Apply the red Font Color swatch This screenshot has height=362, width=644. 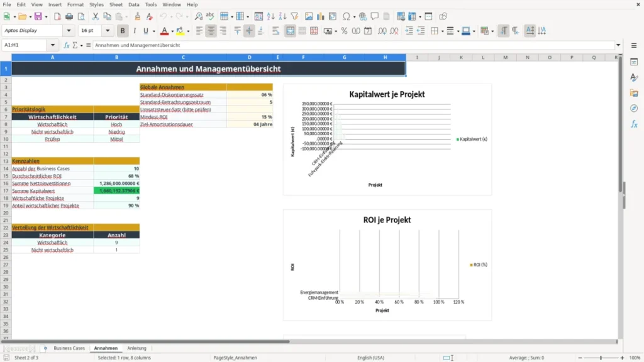(x=164, y=31)
